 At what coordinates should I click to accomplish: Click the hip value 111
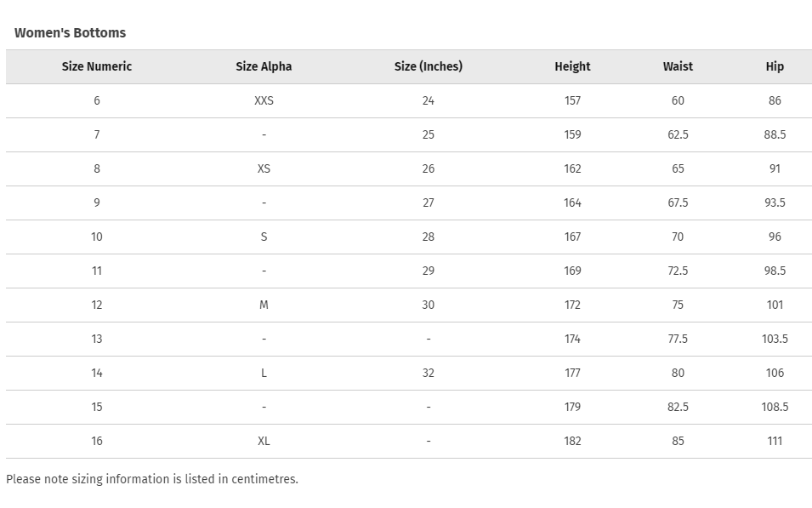(775, 441)
